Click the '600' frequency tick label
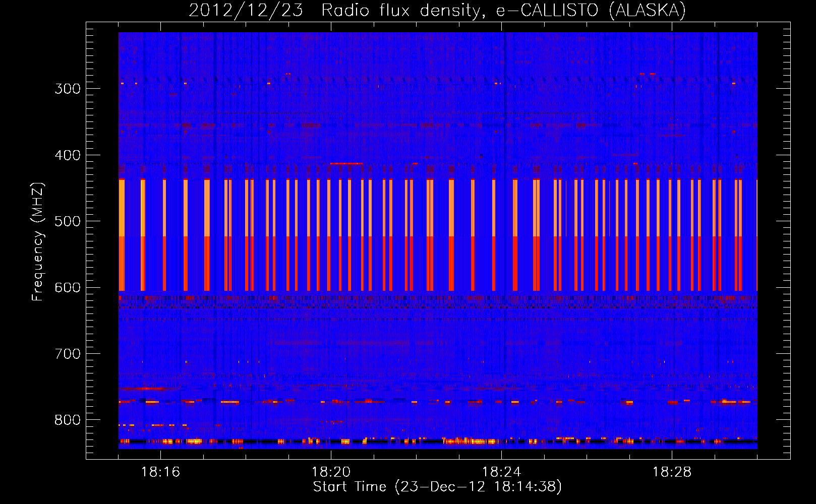The height and width of the screenshot is (504, 816). (x=68, y=288)
